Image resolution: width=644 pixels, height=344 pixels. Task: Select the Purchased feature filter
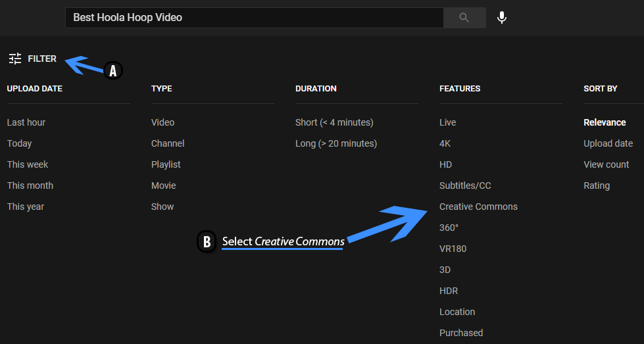coord(461,333)
